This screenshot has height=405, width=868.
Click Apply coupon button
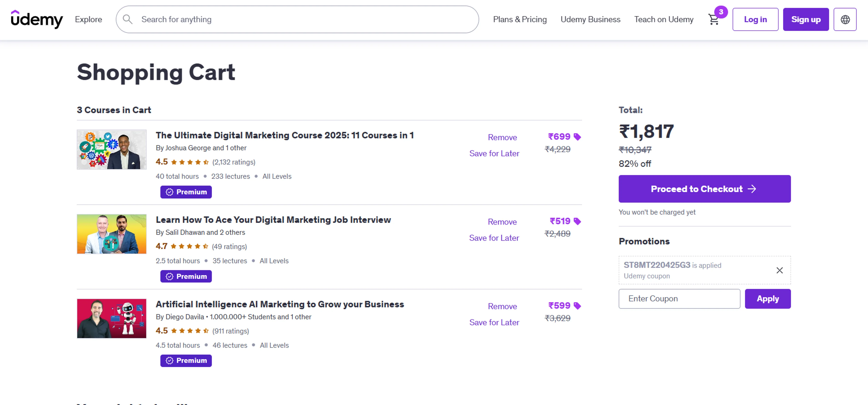[768, 299]
